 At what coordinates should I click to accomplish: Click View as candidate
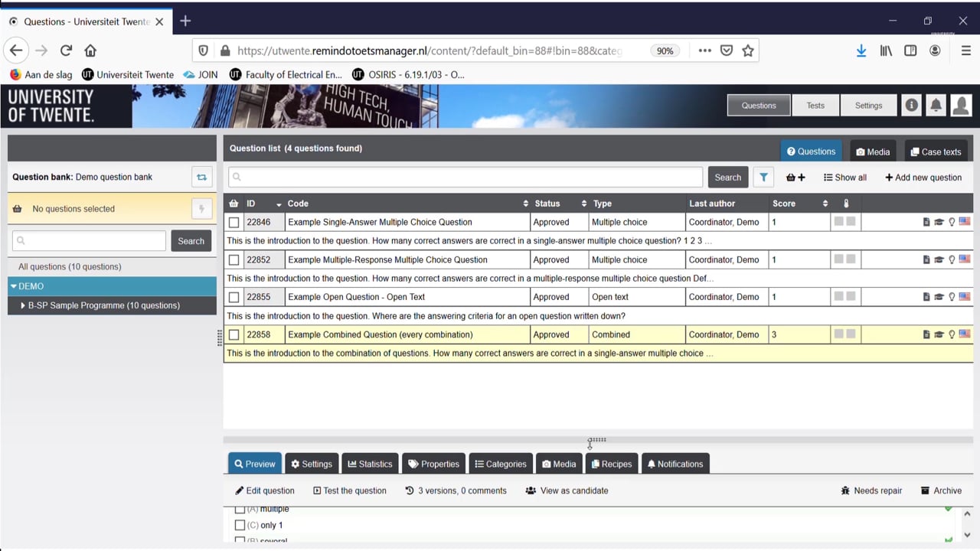coord(567,491)
